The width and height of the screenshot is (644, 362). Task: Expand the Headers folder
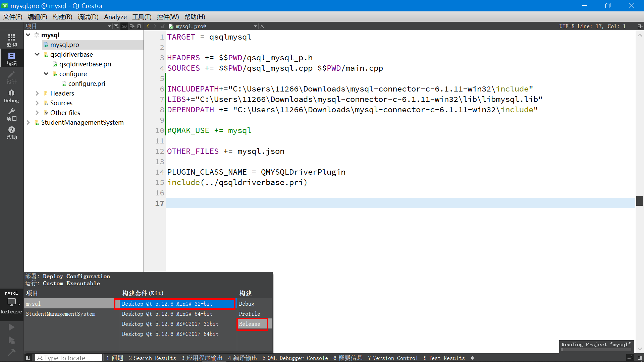37,93
